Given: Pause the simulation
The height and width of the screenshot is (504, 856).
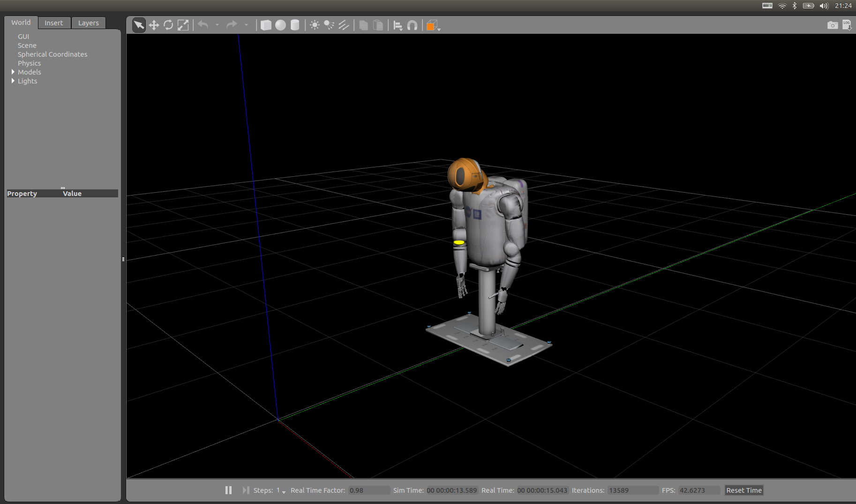Looking at the screenshot, I should point(228,490).
